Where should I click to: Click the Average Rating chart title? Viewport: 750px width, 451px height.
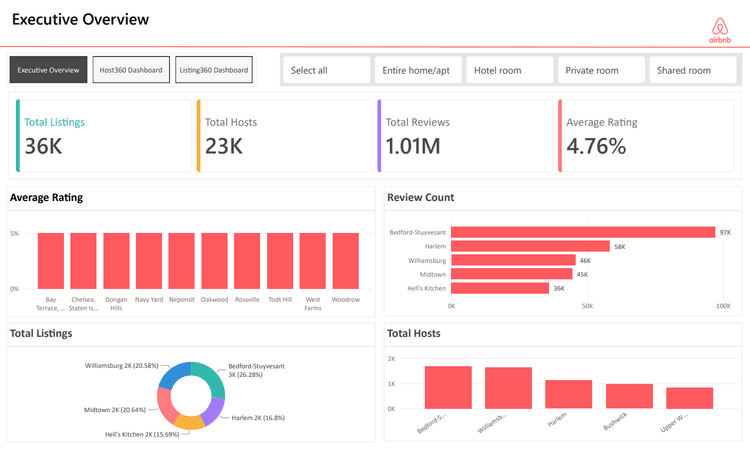pos(46,198)
